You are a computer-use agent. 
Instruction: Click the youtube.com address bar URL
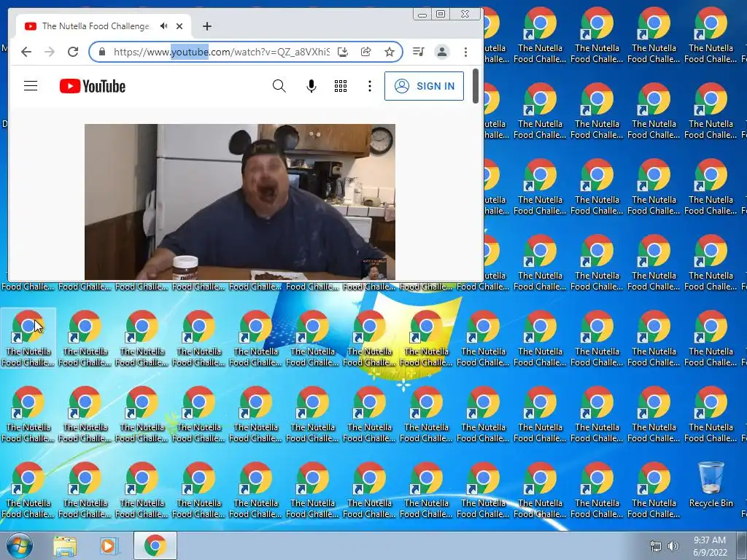(x=221, y=52)
